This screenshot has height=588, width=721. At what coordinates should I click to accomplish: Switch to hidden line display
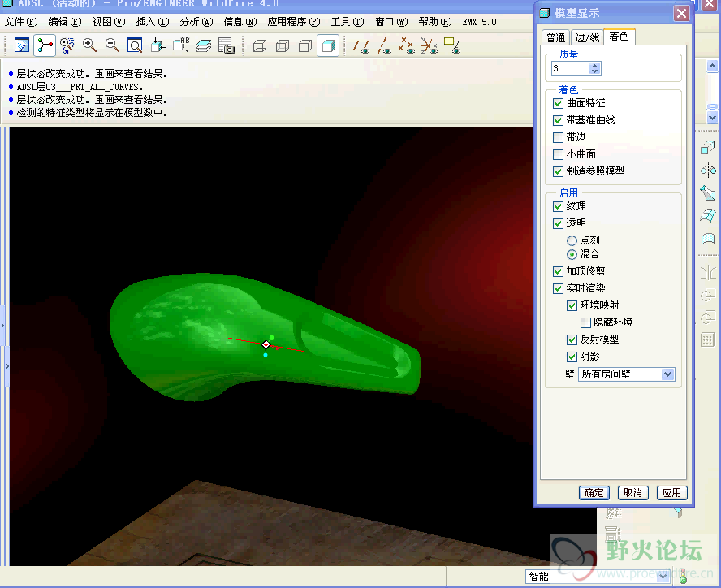click(283, 45)
